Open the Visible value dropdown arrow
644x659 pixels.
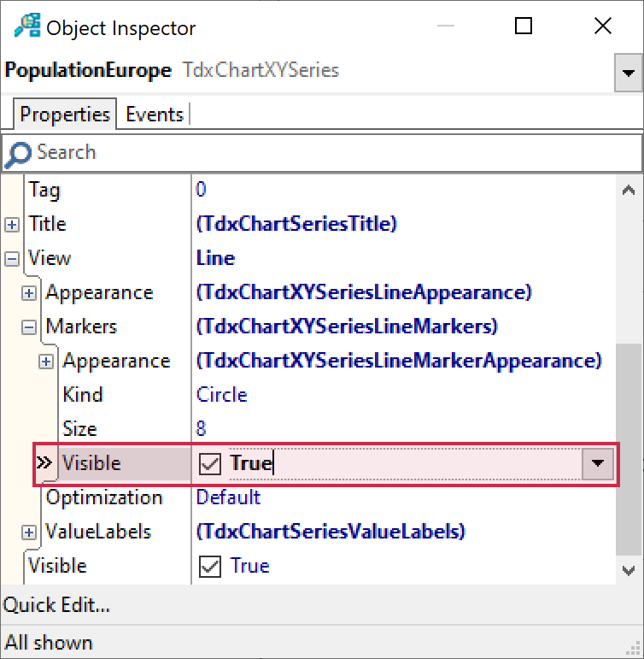598,463
